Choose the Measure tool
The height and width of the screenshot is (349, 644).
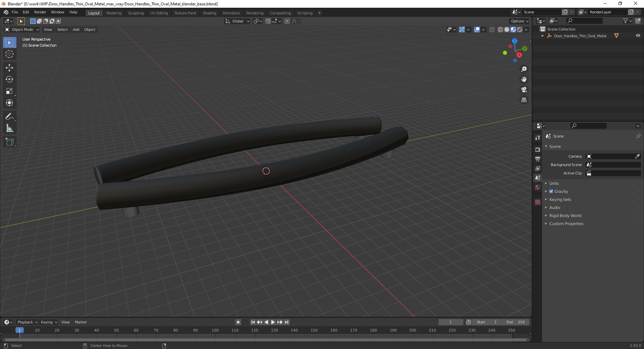(9, 129)
